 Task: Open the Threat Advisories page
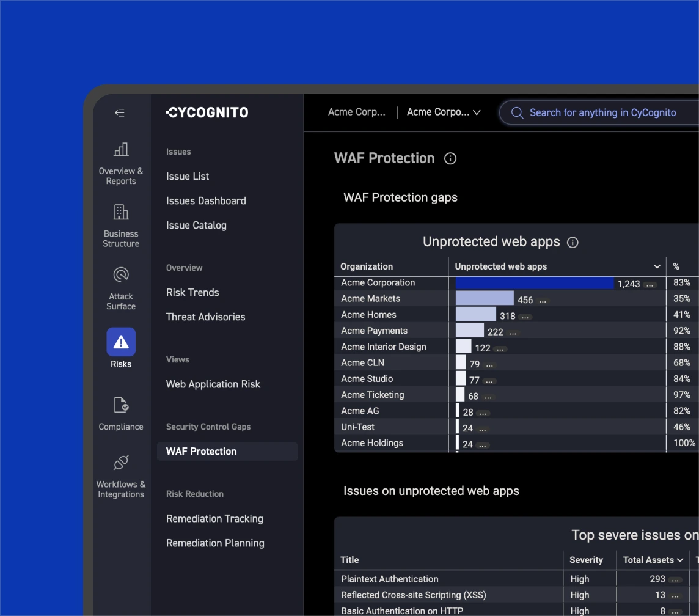[205, 317]
